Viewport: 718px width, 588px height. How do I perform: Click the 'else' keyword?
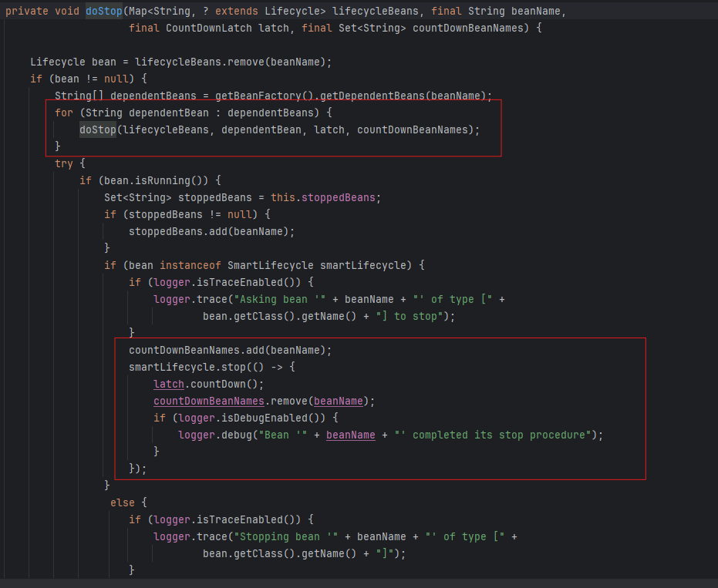(123, 503)
